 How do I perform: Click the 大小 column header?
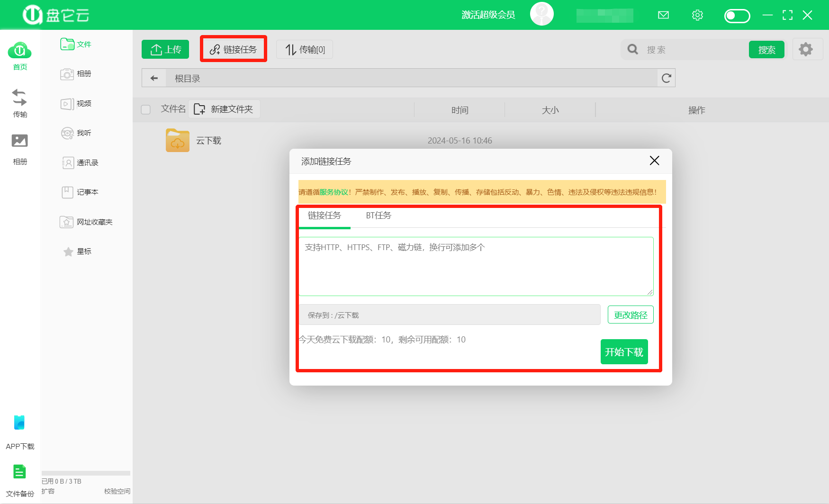pyautogui.click(x=550, y=110)
